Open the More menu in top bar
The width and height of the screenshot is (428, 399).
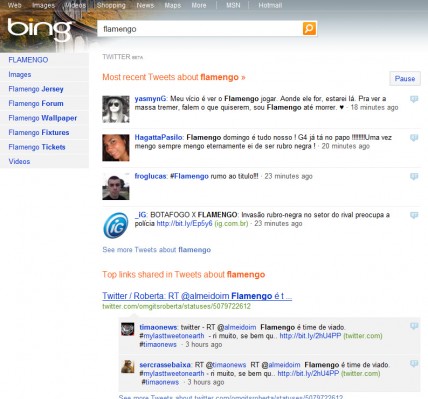click(199, 5)
